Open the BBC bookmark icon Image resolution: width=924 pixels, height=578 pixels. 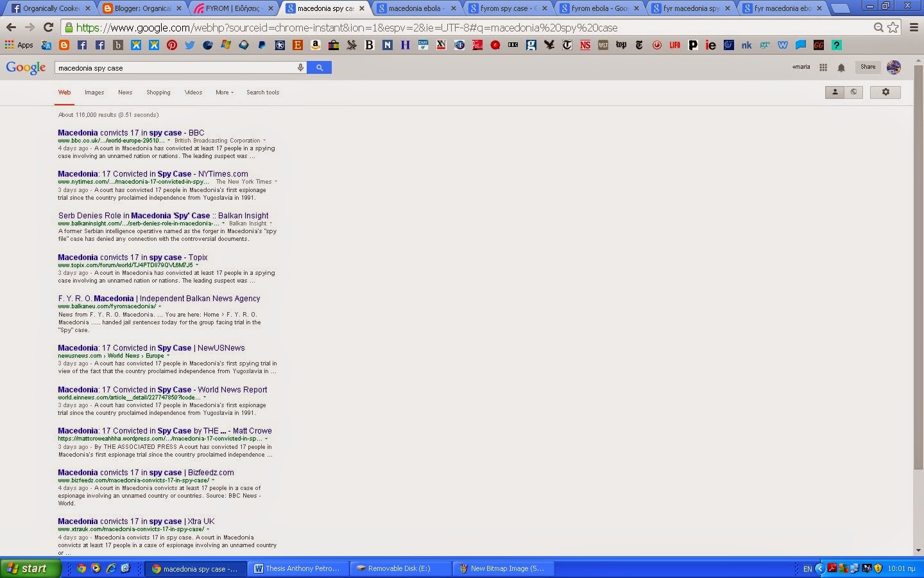coord(513,45)
